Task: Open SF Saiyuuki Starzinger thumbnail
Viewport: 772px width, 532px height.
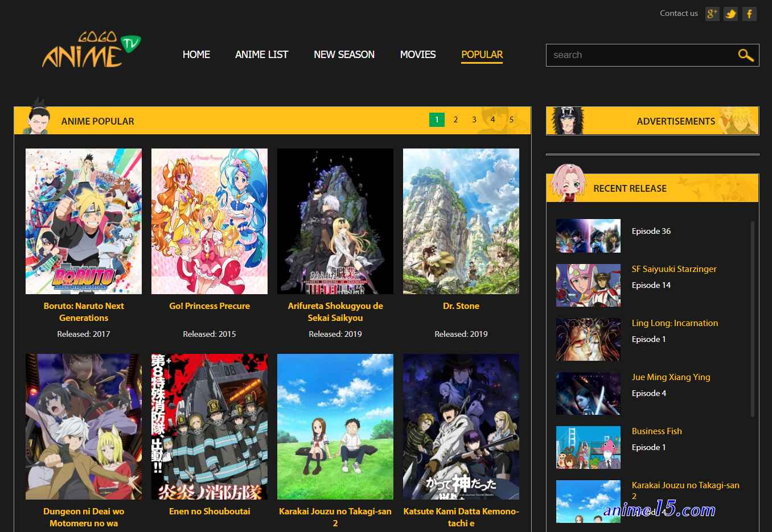Action: point(588,285)
